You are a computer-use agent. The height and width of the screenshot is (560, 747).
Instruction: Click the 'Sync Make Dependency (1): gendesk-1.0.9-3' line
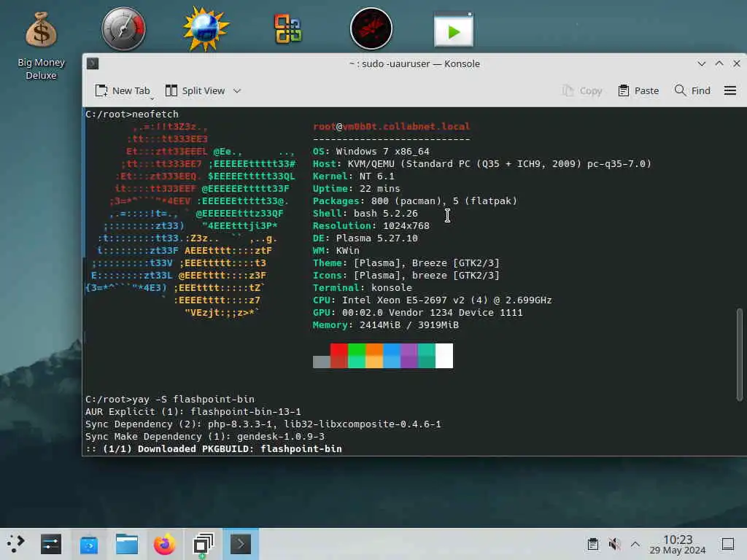(205, 436)
